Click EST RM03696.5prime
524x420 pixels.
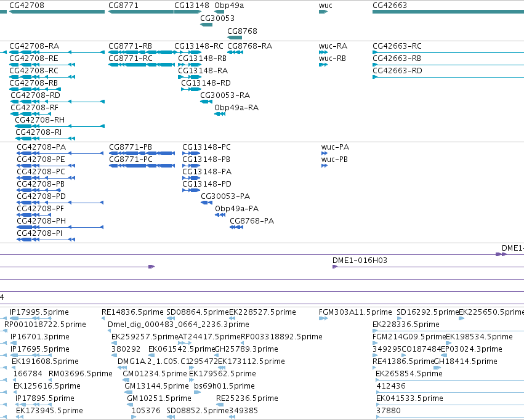(x=81, y=374)
